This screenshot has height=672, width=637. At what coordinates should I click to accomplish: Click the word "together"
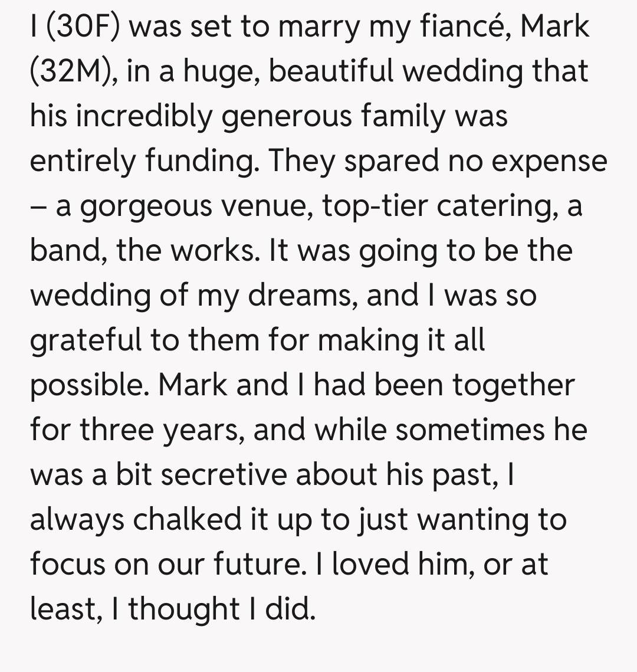[513, 385]
